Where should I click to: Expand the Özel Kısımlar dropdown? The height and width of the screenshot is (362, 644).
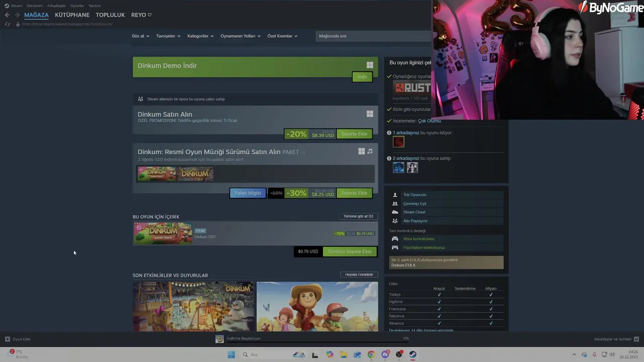282,36
